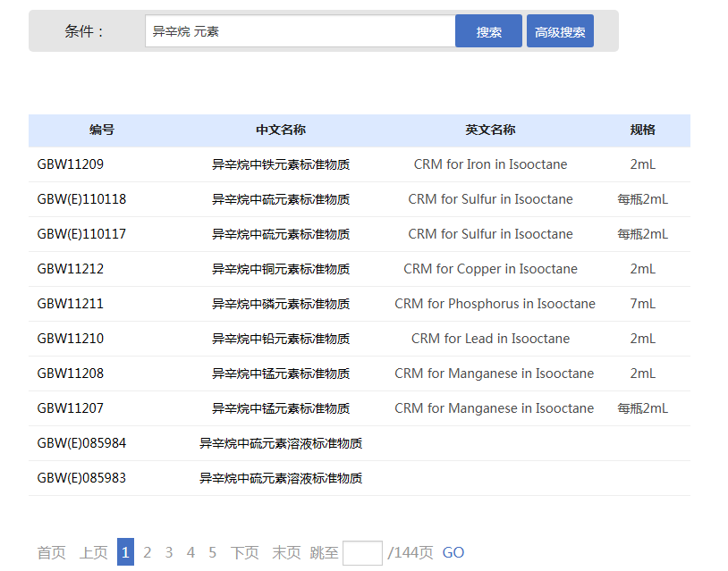Screen dimensions: 728x571
Task: Click 异辛烷中铁元素标准物质 name
Action: [x=281, y=164]
